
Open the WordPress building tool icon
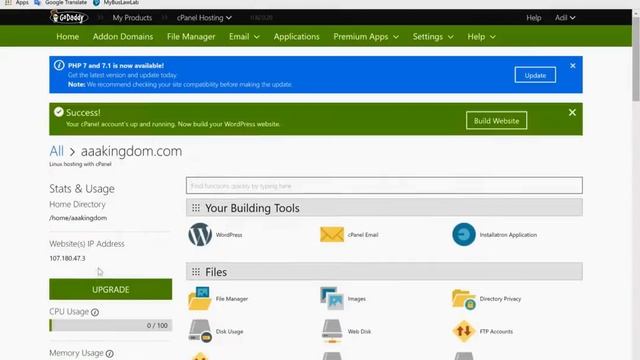200,234
